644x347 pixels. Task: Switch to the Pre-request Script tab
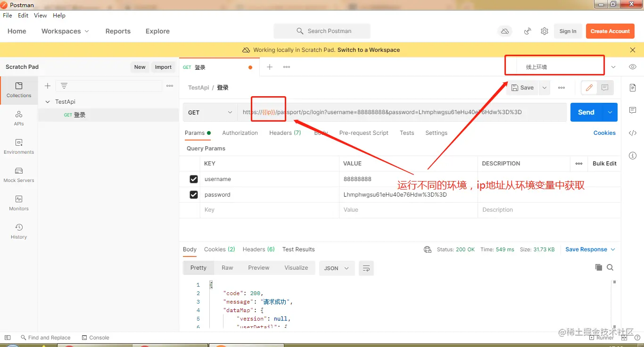[364, 133]
